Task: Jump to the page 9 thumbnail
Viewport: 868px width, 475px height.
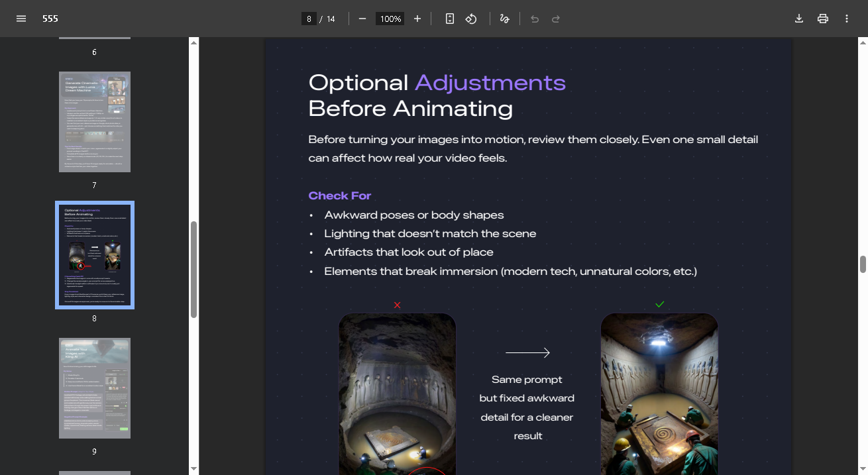Action: (95, 388)
